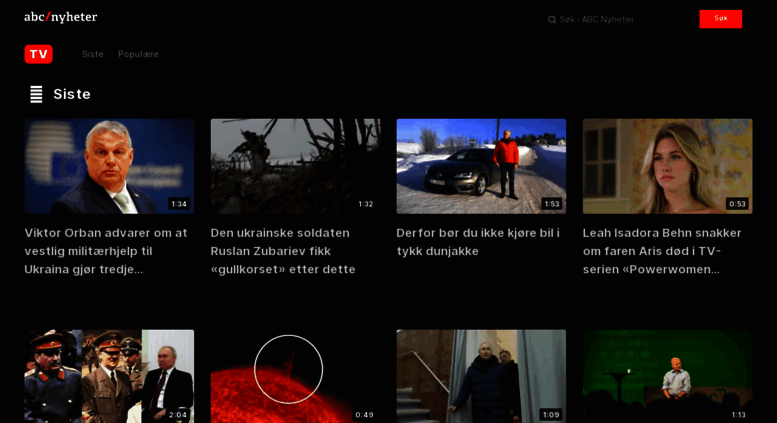Click the 1:34 duration badge
The image size is (777, 423).
click(x=179, y=204)
